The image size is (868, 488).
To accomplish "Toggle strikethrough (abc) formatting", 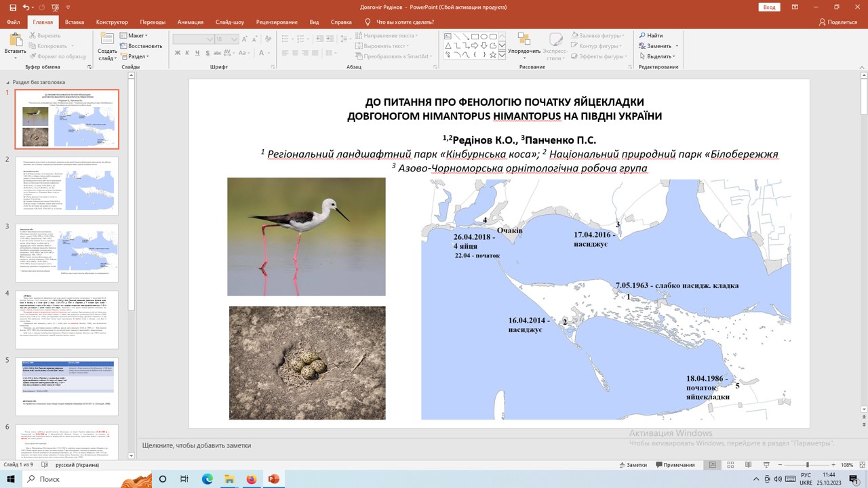I will [x=217, y=53].
